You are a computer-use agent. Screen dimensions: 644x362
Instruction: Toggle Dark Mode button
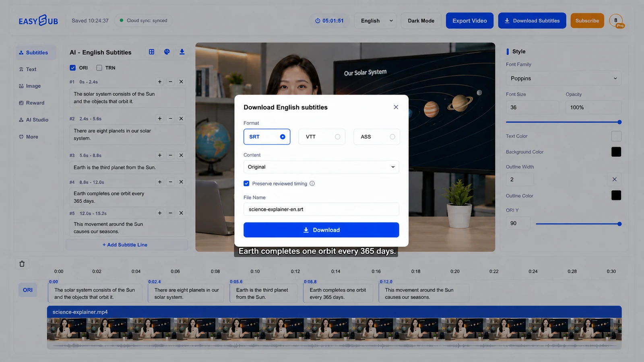(x=421, y=21)
